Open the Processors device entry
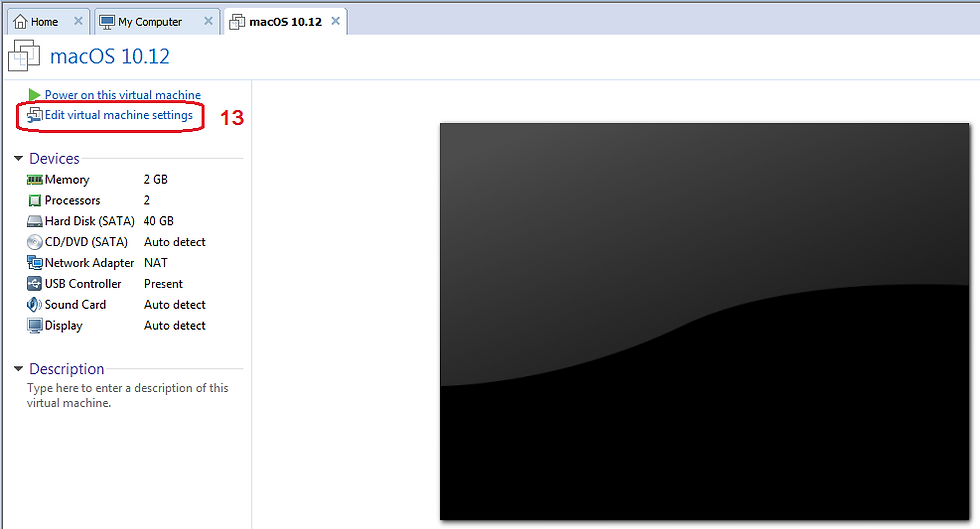This screenshot has width=980, height=529. tap(72, 201)
